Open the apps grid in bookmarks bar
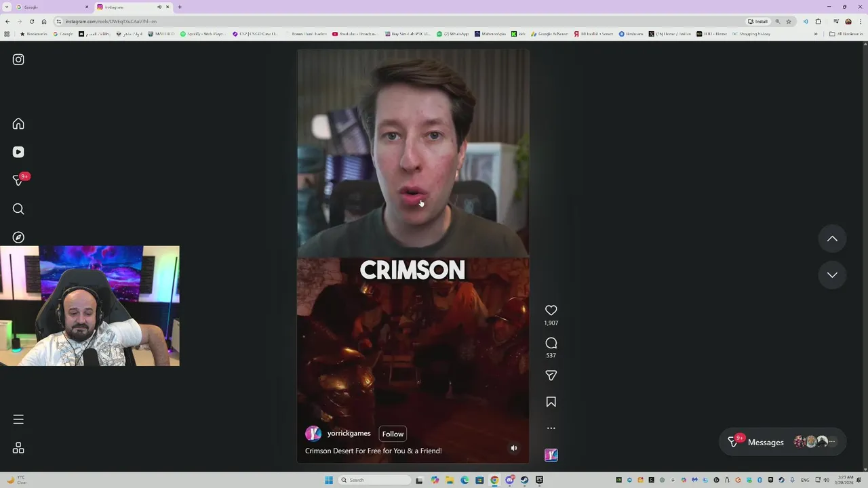The image size is (868, 488). pos(7,33)
